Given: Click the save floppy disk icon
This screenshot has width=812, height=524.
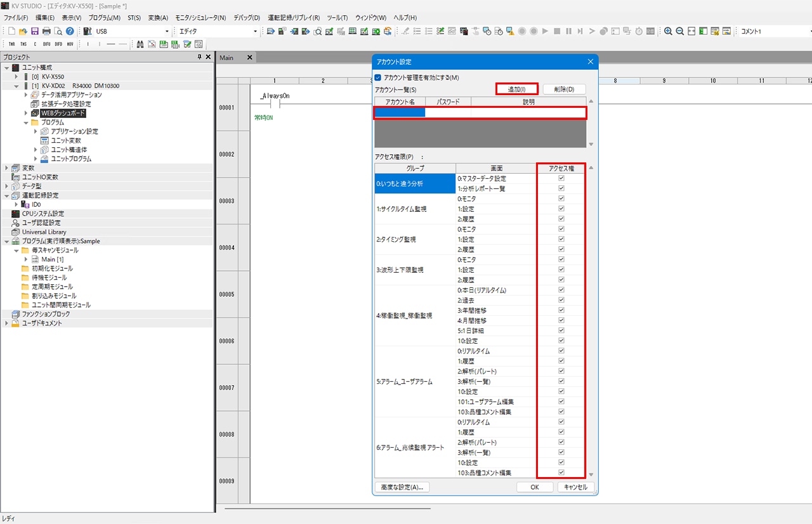Looking at the screenshot, I should click(35, 31).
